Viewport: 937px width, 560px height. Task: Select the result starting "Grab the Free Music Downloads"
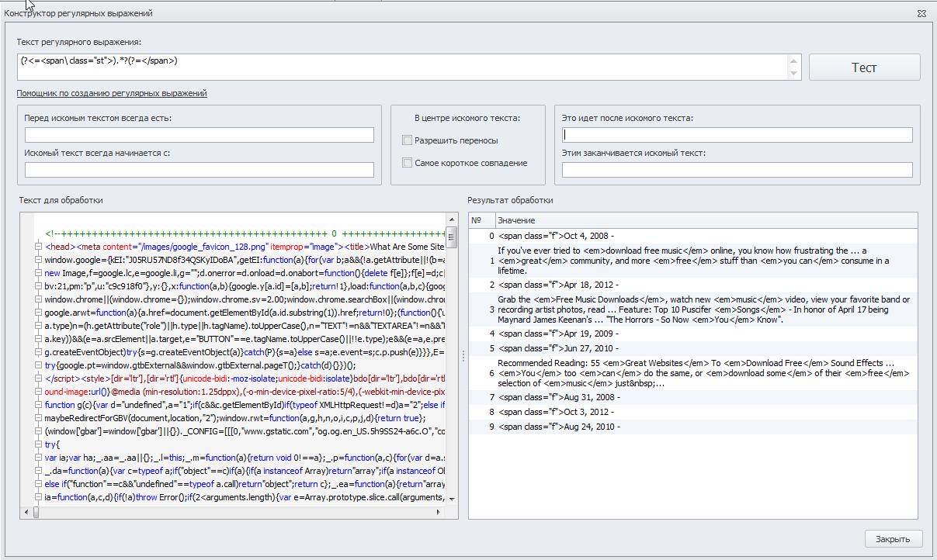692,309
